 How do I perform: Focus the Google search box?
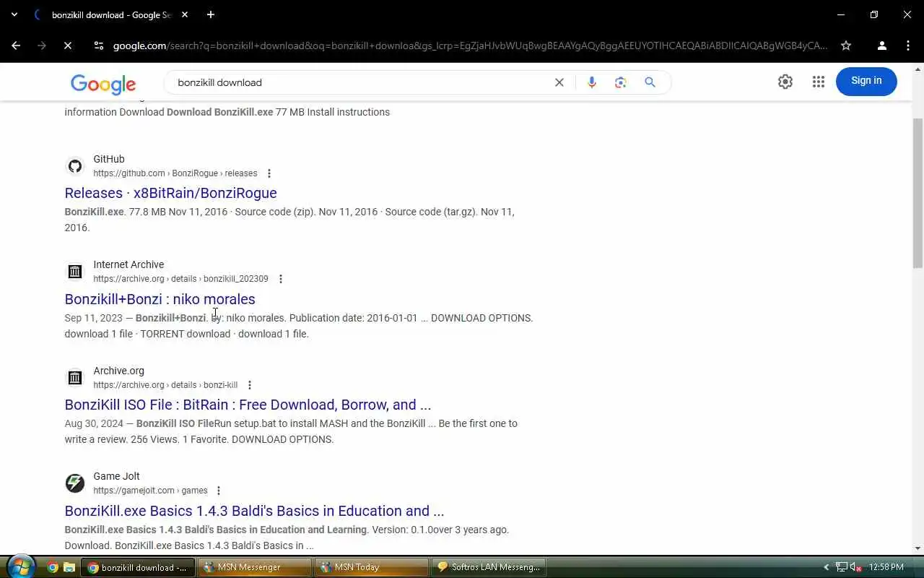361,82
